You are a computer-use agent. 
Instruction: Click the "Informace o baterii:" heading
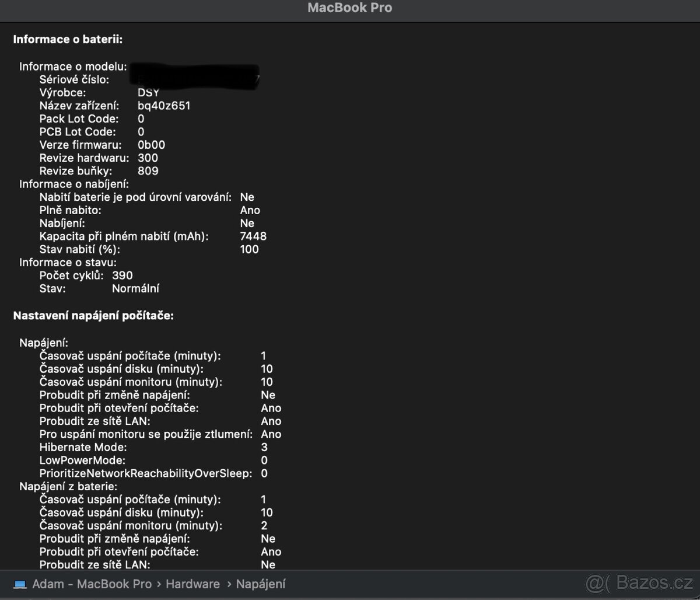click(68, 40)
